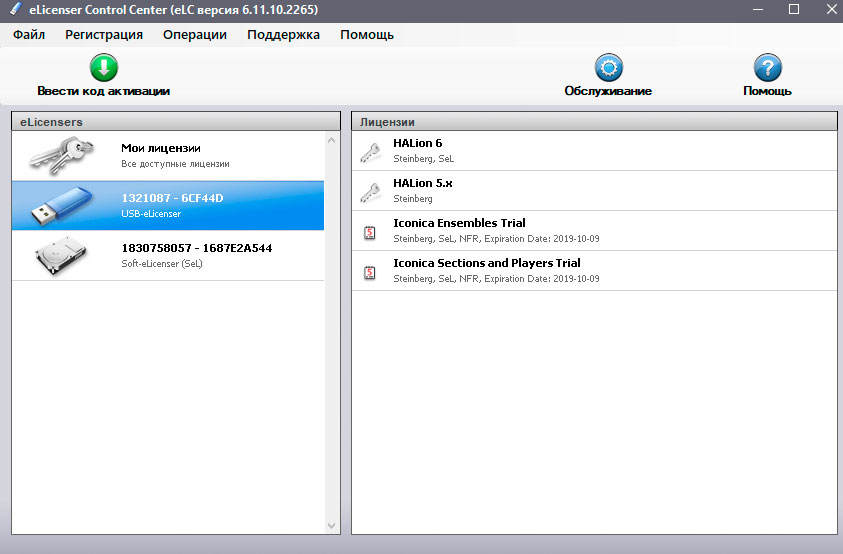
Task: Click the Лицензии panel header
Action: pos(594,122)
